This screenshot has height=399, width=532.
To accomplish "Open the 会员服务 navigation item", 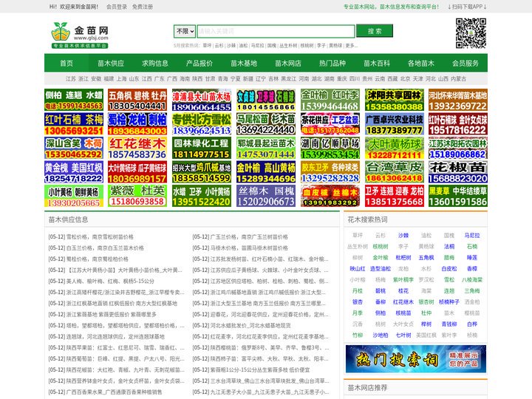I will click(465, 63).
